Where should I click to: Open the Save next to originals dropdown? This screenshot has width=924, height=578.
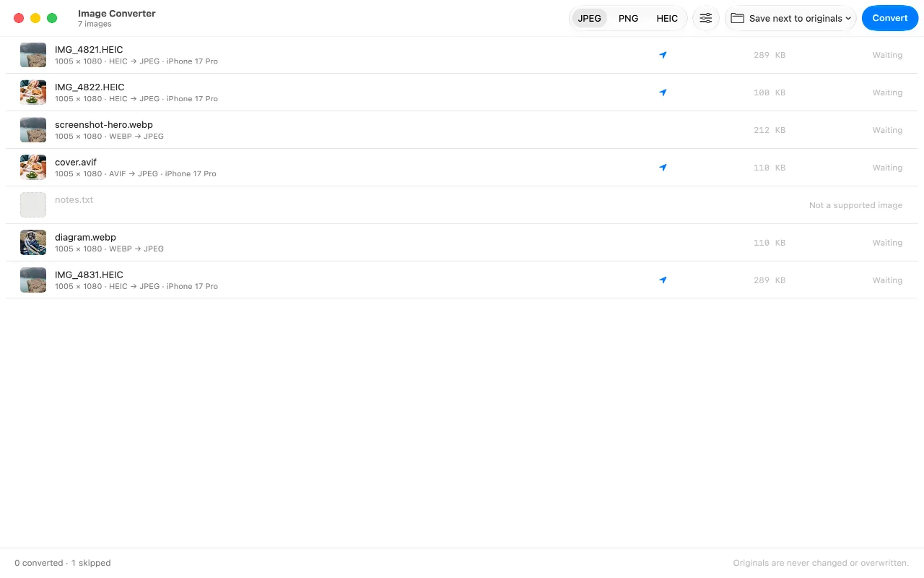(x=790, y=18)
